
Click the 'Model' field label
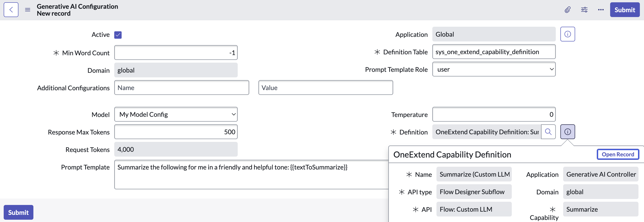coord(100,114)
